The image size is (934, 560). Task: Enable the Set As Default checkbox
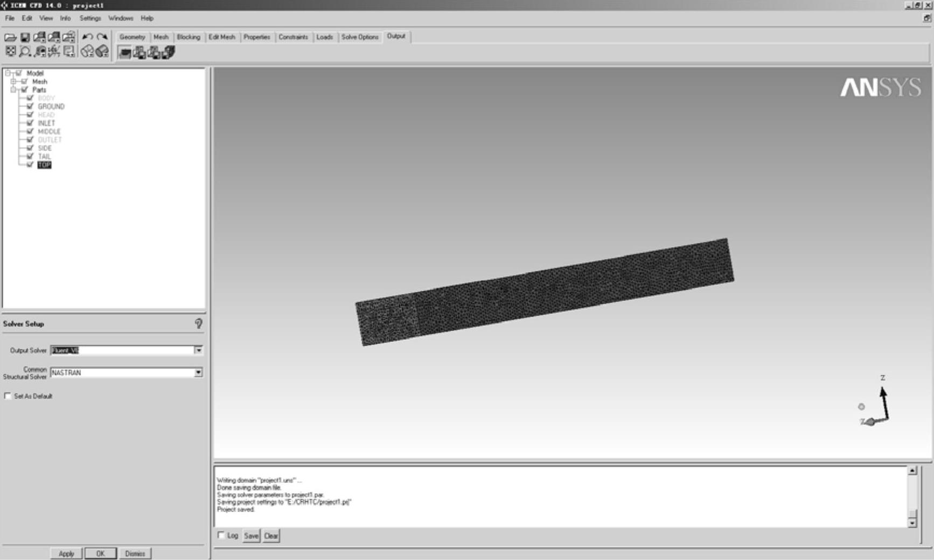point(8,396)
